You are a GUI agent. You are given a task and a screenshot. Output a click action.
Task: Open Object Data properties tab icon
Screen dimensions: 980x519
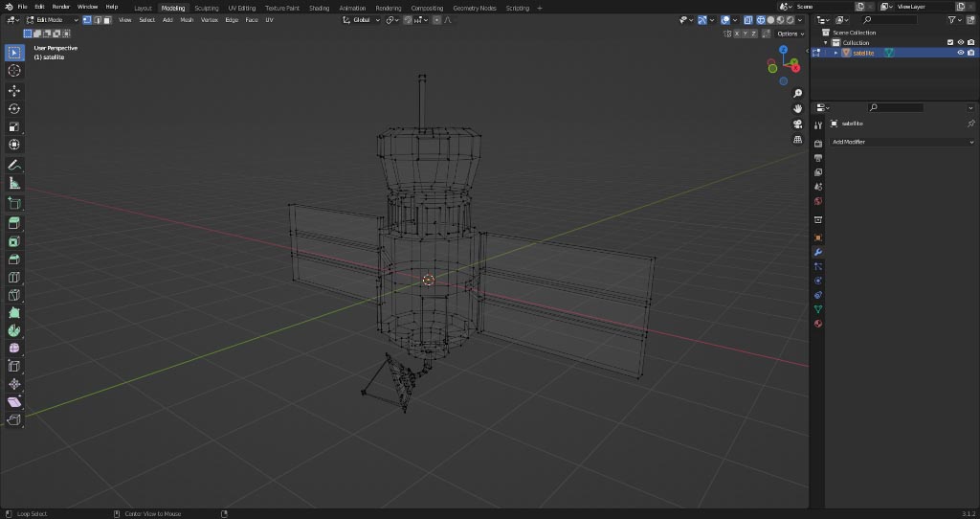coord(818,309)
